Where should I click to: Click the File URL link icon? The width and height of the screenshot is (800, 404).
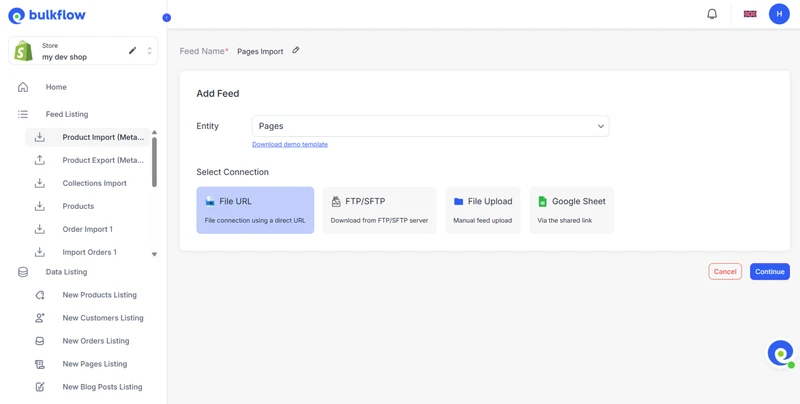(210, 201)
